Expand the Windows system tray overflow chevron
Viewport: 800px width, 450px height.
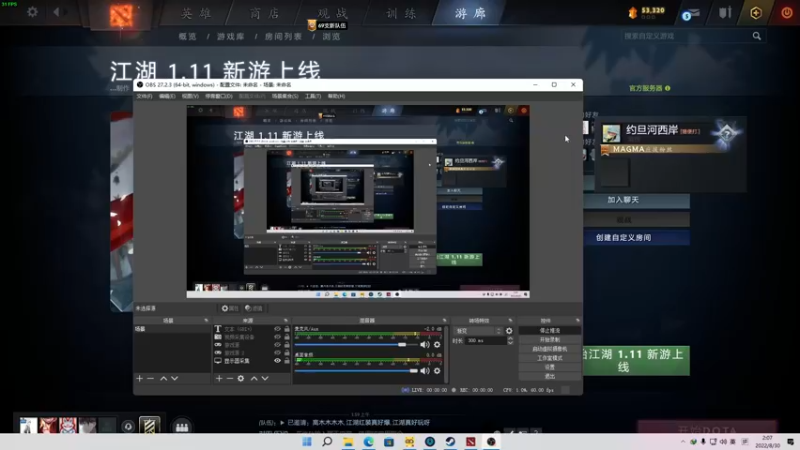pyautogui.click(x=683, y=442)
